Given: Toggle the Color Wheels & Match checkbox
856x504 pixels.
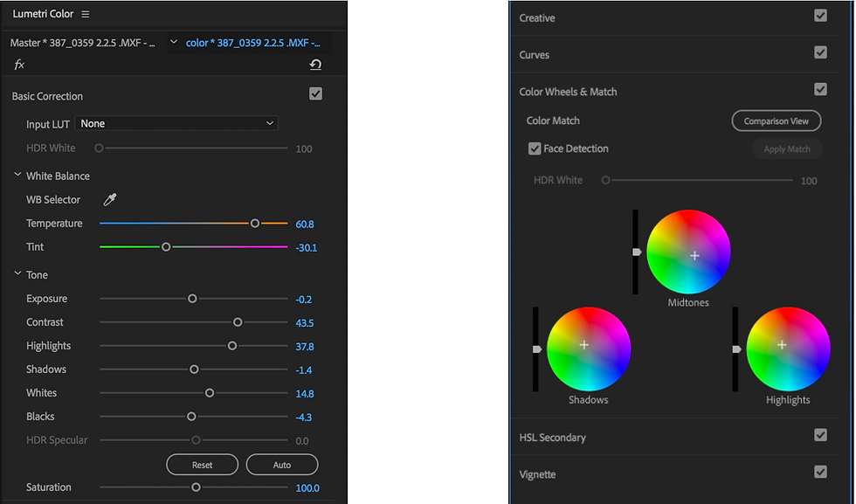Looking at the screenshot, I should click(820, 88).
